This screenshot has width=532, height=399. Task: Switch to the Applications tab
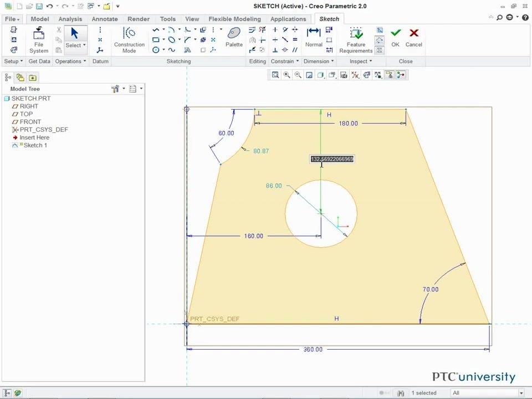(x=288, y=19)
